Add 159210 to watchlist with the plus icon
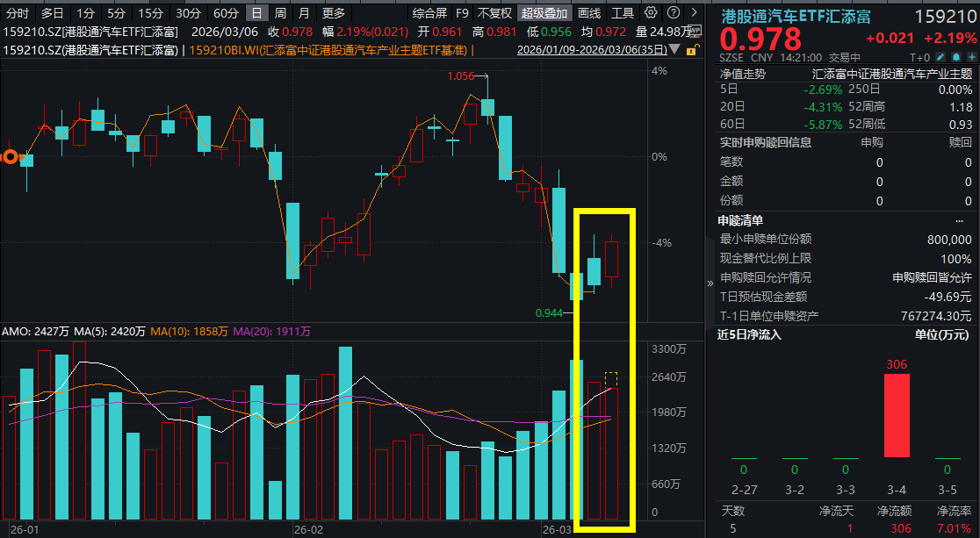Screen dimensions: 980x538 972,56
